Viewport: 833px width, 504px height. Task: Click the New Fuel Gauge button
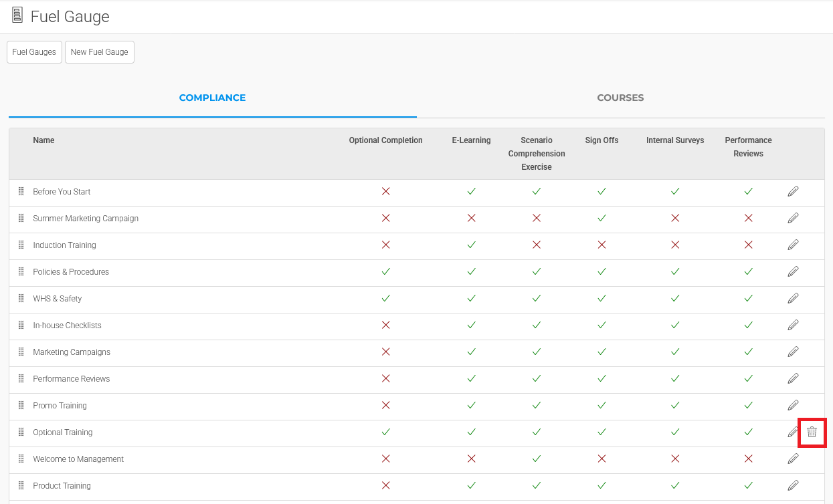100,52
